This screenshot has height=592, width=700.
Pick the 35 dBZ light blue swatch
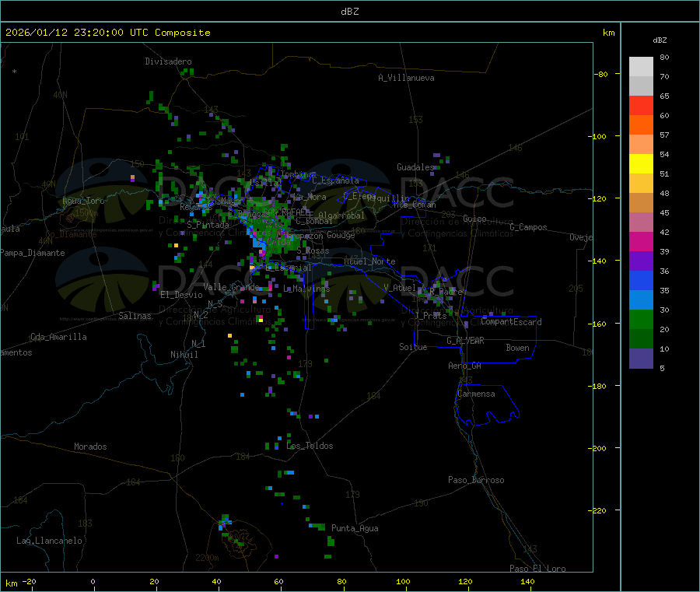point(641,300)
